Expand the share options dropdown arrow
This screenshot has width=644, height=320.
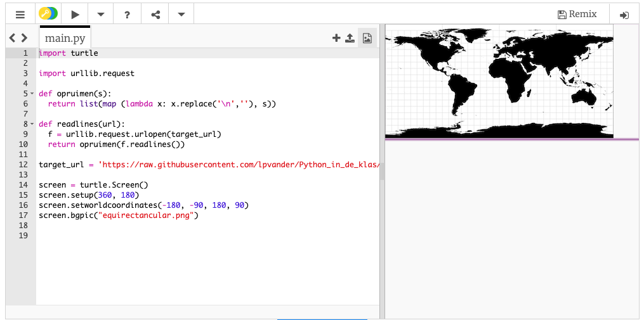(181, 15)
